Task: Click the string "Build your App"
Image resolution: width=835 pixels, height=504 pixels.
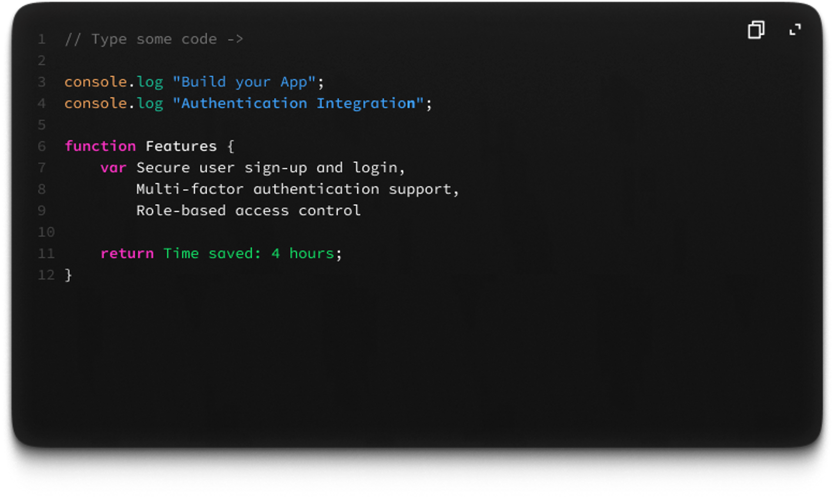Action: 244,82
